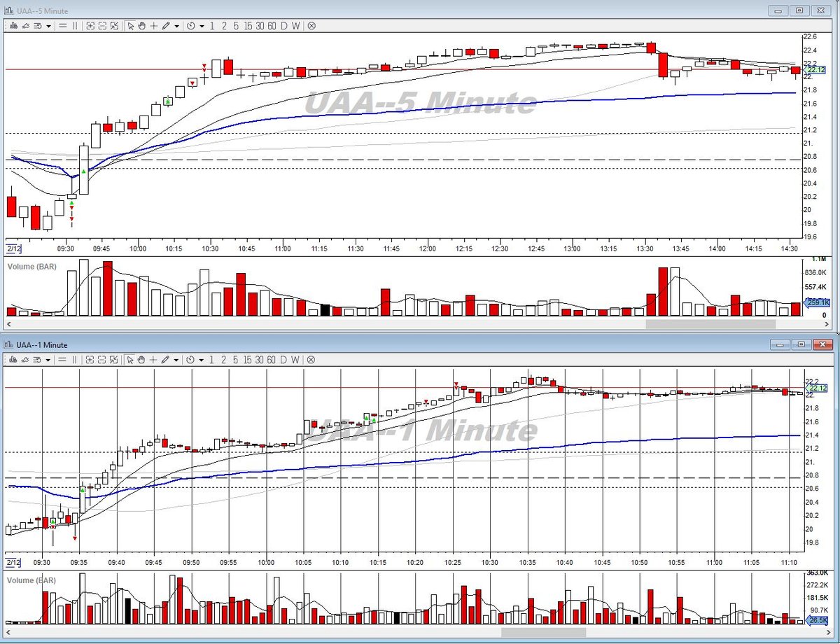Click the horizontal scrollbar thumb of the 1 Minute chart
Viewport: 840px width, 644px height.
544,632
